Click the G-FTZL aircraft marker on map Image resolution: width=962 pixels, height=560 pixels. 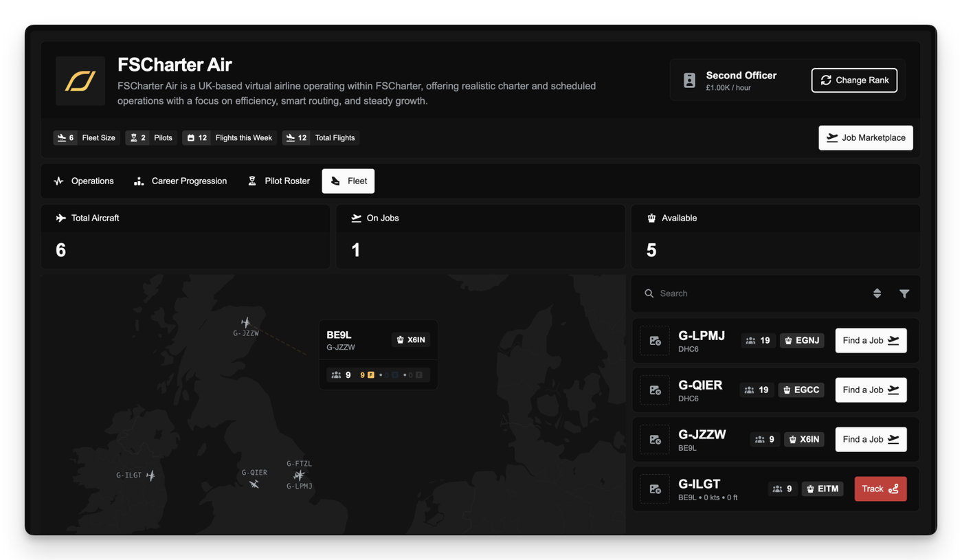click(299, 474)
